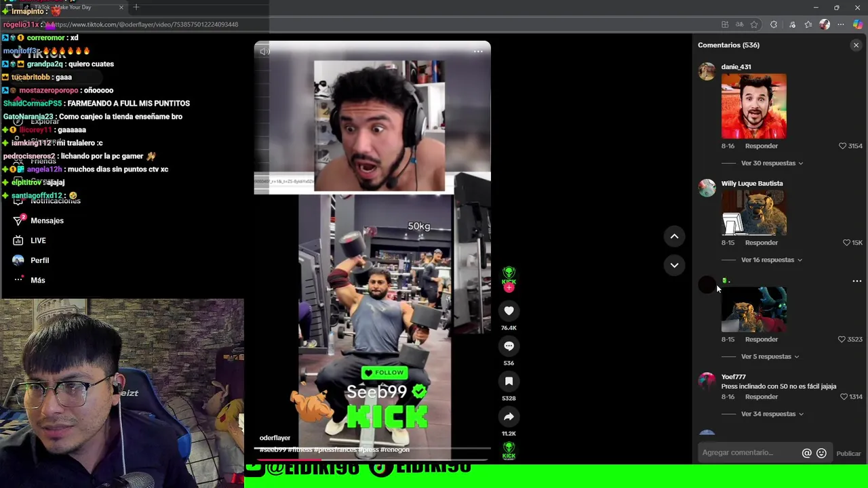Like danie_431's comment with the heart
The height and width of the screenshot is (488, 868).
(842, 146)
